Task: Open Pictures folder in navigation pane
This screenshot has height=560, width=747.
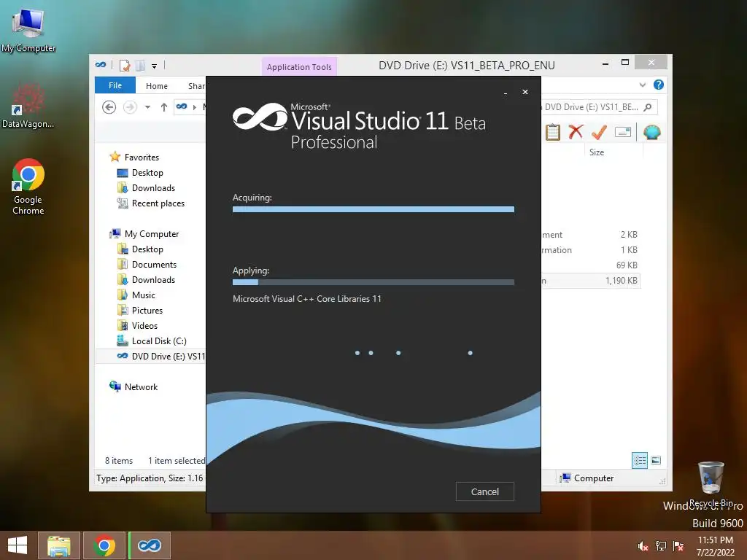Action: [x=147, y=311]
